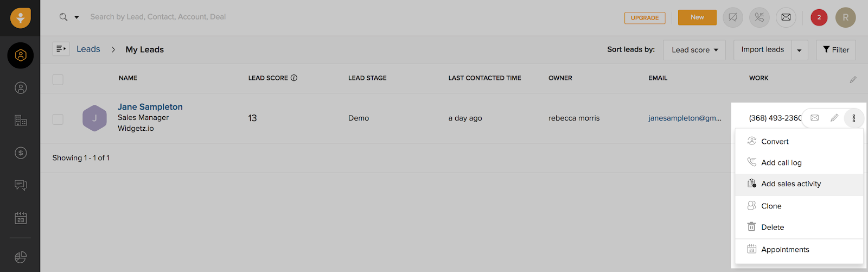Click the email envelope icon in top bar

coord(786,17)
